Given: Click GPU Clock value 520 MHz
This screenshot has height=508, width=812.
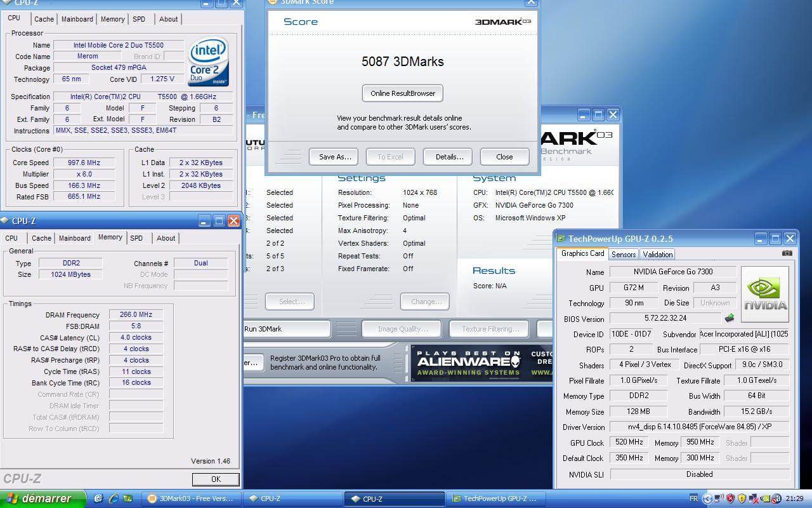Looking at the screenshot, I should (x=629, y=443).
